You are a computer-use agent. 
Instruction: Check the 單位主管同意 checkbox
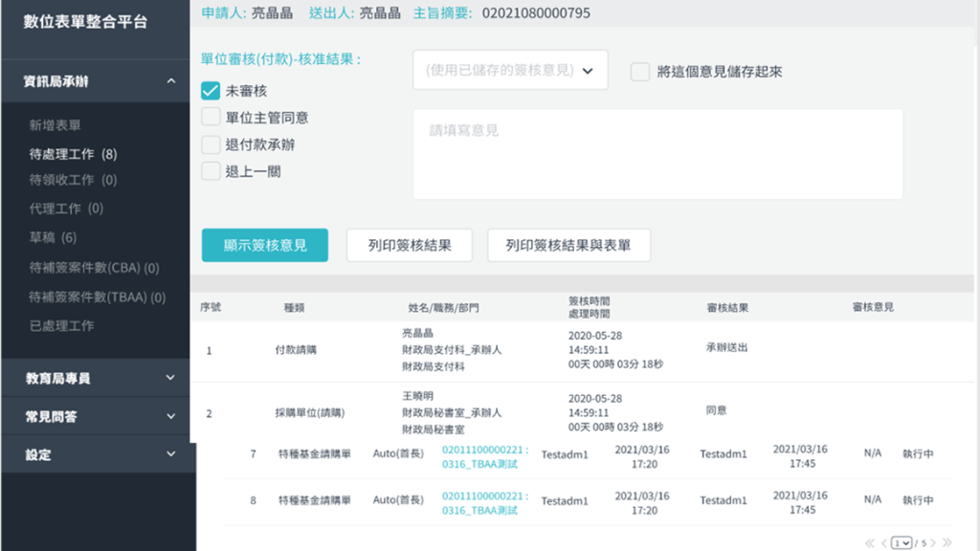tap(211, 118)
